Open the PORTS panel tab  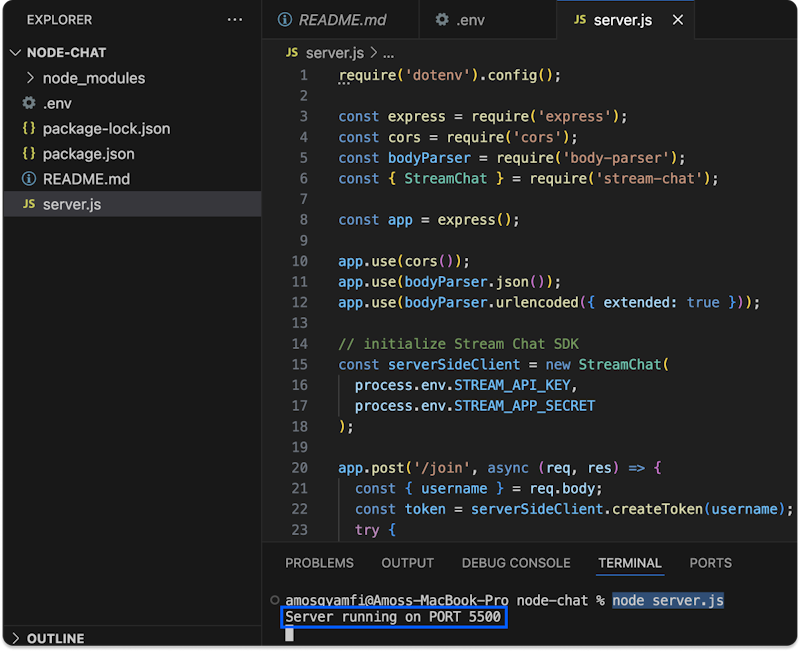[710, 563]
